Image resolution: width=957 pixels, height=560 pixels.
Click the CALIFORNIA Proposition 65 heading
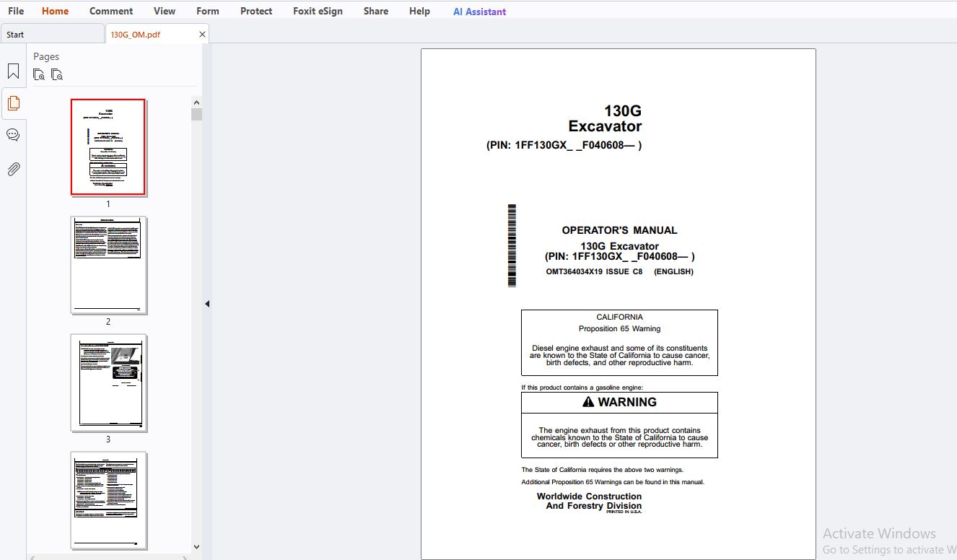coord(619,323)
